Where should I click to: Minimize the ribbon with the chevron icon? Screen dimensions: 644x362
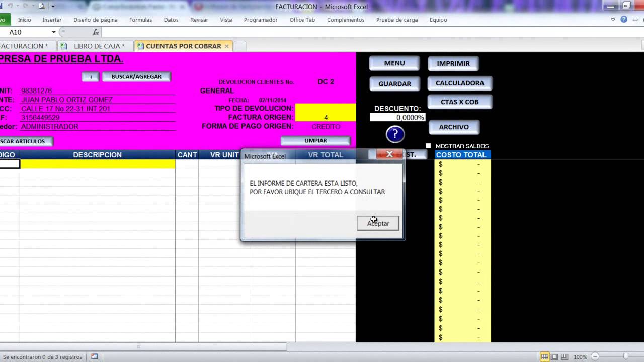[613, 20]
